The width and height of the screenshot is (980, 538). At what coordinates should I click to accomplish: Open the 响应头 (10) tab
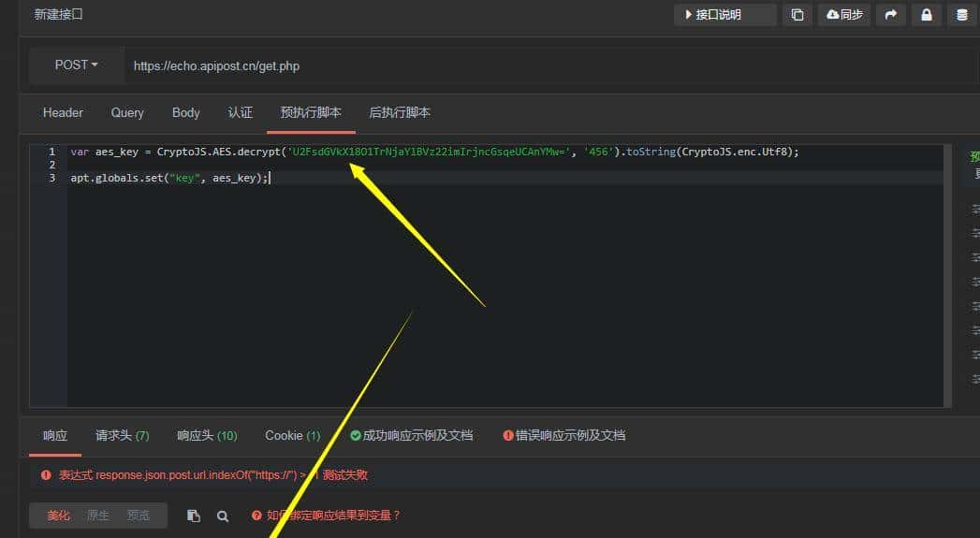207,435
